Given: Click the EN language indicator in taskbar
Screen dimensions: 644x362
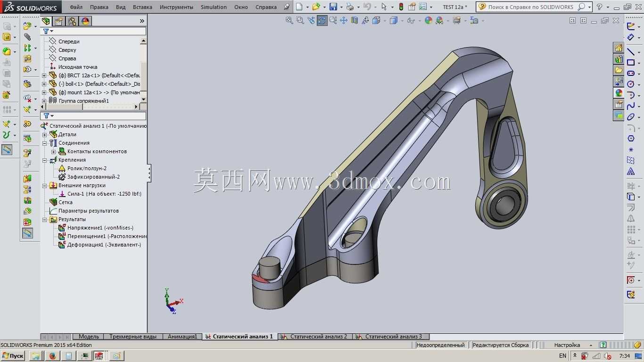Looking at the screenshot, I should click(562, 356).
